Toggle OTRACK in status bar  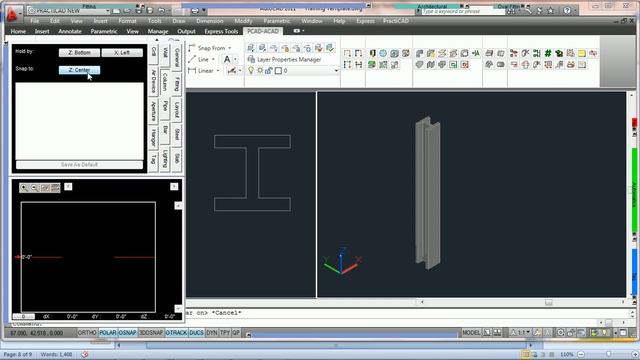(x=176, y=333)
